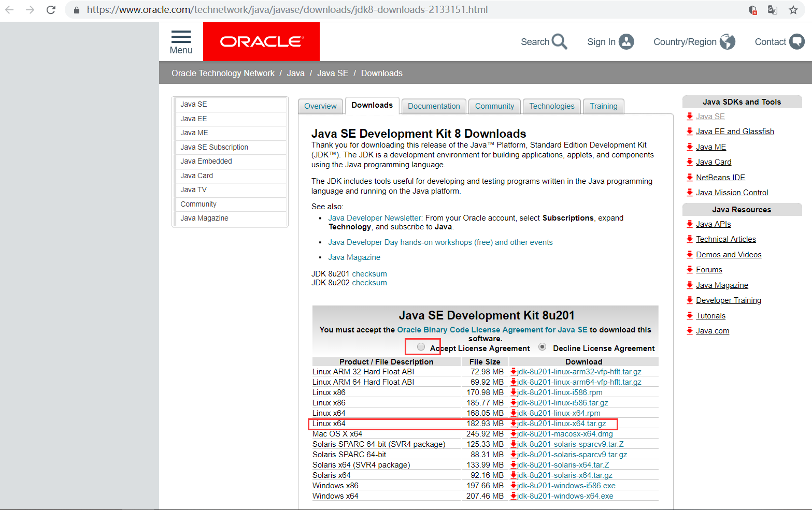Click download arrow icon beside Tutorials
This screenshot has width=812, height=510.
(x=690, y=316)
